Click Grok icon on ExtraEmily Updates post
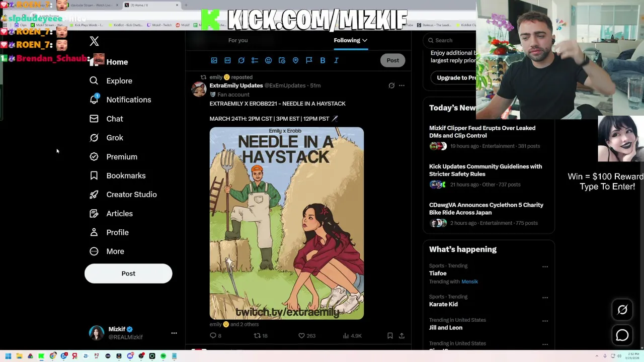This screenshot has height=362, width=644. (x=391, y=85)
